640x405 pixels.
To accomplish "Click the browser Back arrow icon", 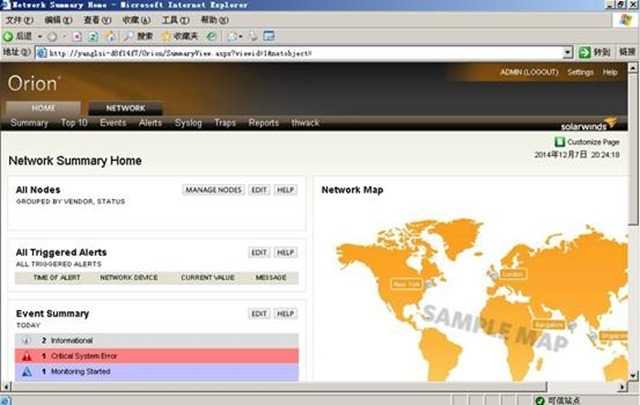I will tap(8, 36).
